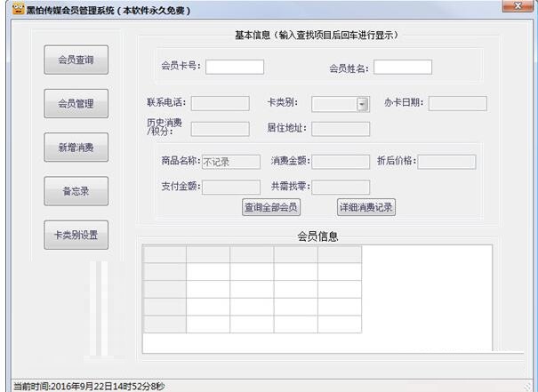The width and height of the screenshot is (538, 392).
Task: Click the 支付金额 field
Action: 231,188
